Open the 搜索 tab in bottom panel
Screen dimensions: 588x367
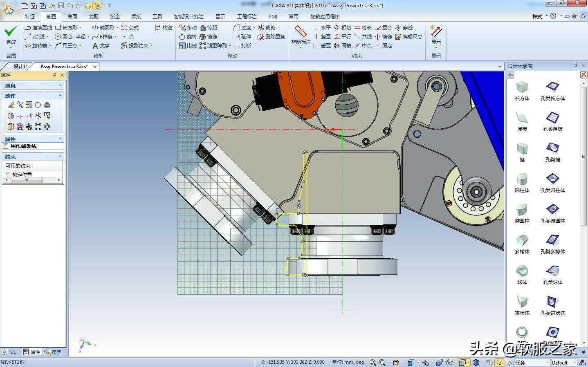[x=53, y=352]
